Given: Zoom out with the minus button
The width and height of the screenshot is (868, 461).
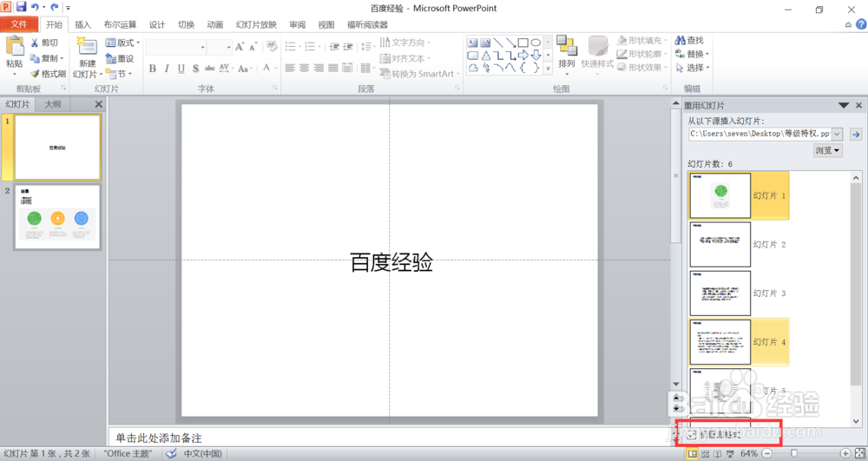Looking at the screenshot, I should coord(766,453).
